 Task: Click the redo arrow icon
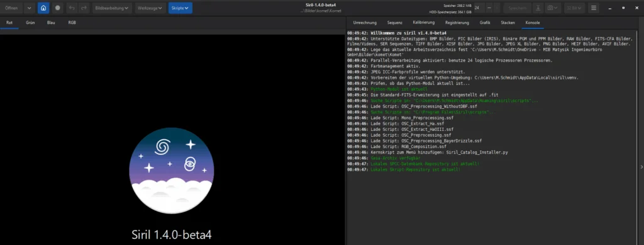point(84,8)
